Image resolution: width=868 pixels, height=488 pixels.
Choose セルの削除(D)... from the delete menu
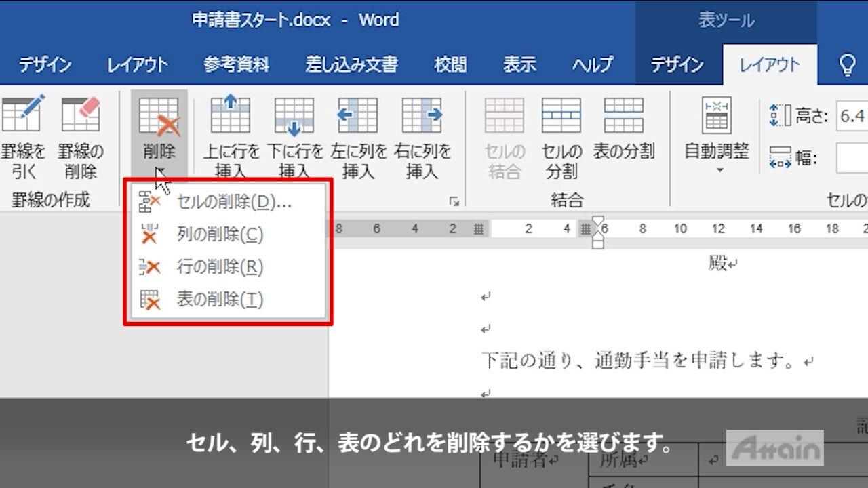tap(228, 202)
